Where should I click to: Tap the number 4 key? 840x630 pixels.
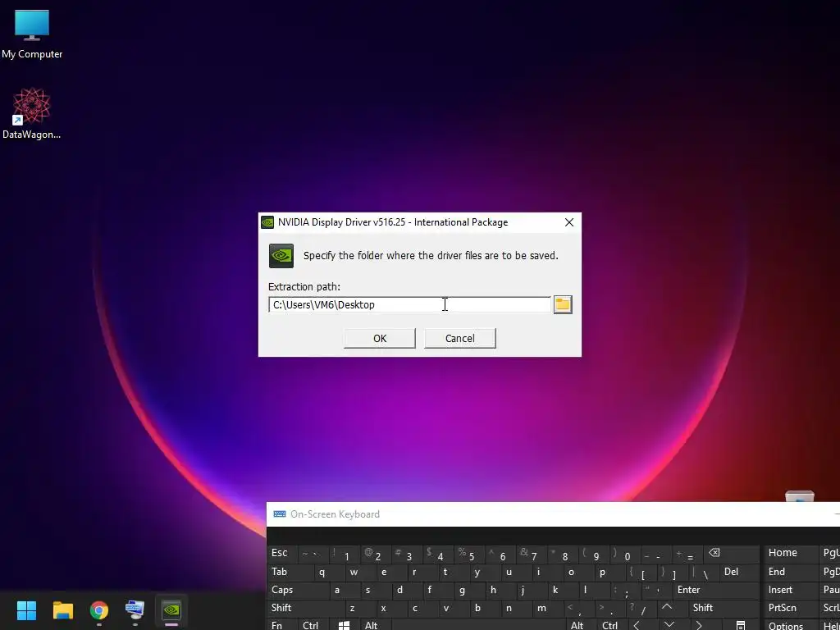coord(436,554)
